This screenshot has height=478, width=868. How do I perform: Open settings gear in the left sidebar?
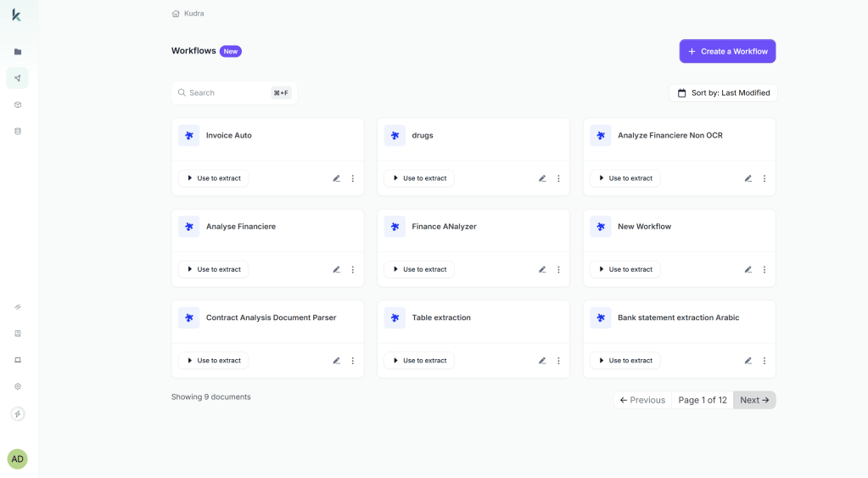click(18, 386)
